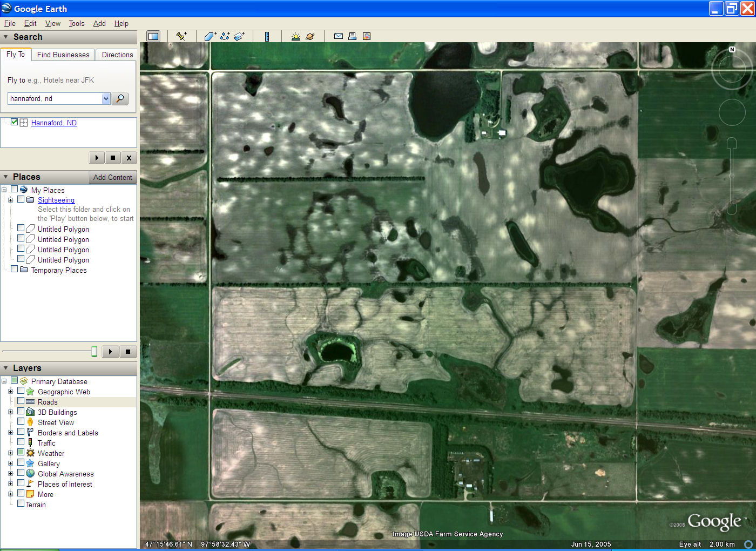The image size is (756, 551).
Task: Open the Add menu
Action: 99,23
